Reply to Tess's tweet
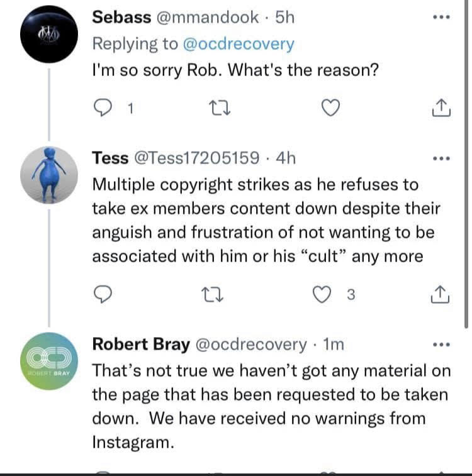 coord(103,294)
